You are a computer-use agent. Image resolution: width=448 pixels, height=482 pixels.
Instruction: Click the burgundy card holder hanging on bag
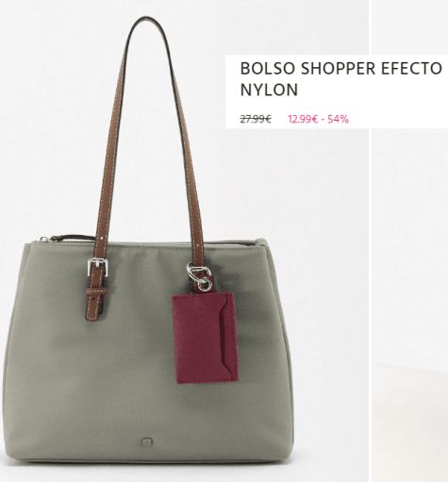[205, 338]
